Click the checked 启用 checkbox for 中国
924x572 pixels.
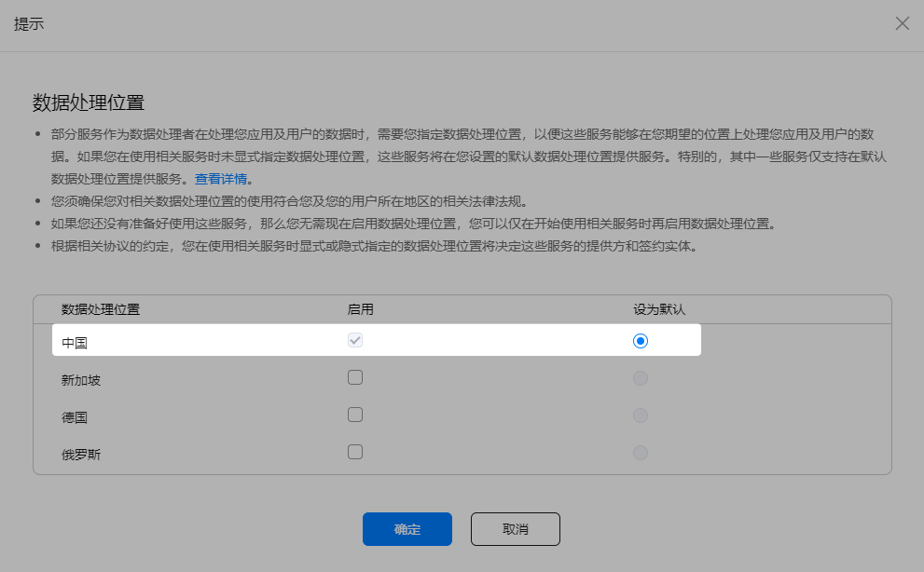[355, 341]
